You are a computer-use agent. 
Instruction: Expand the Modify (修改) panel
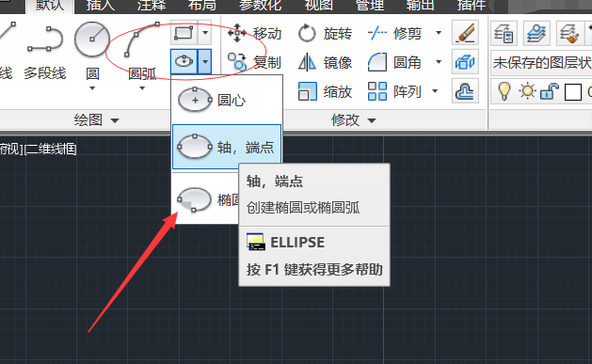tap(353, 120)
